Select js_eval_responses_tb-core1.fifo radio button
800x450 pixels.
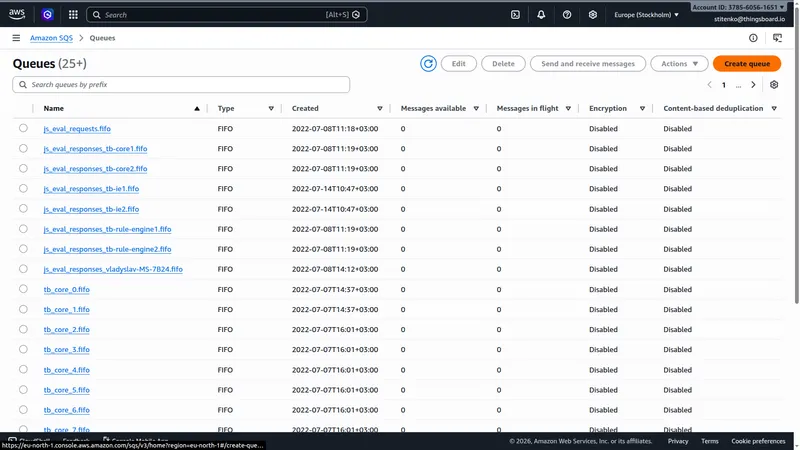point(23,148)
